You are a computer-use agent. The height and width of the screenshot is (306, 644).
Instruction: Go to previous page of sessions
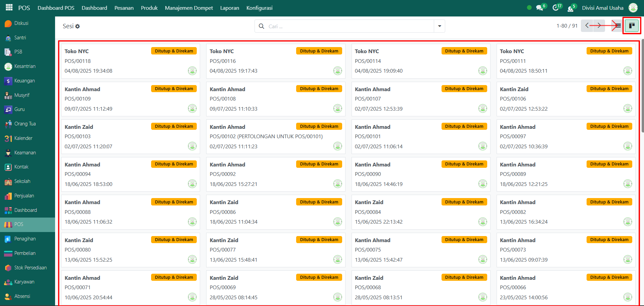(x=587, y=26)
